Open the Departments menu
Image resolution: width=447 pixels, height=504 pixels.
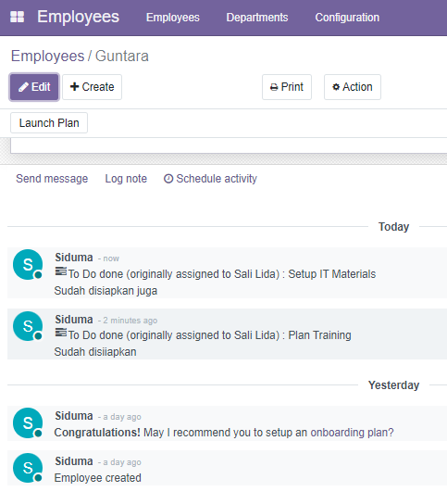[257, 18]
